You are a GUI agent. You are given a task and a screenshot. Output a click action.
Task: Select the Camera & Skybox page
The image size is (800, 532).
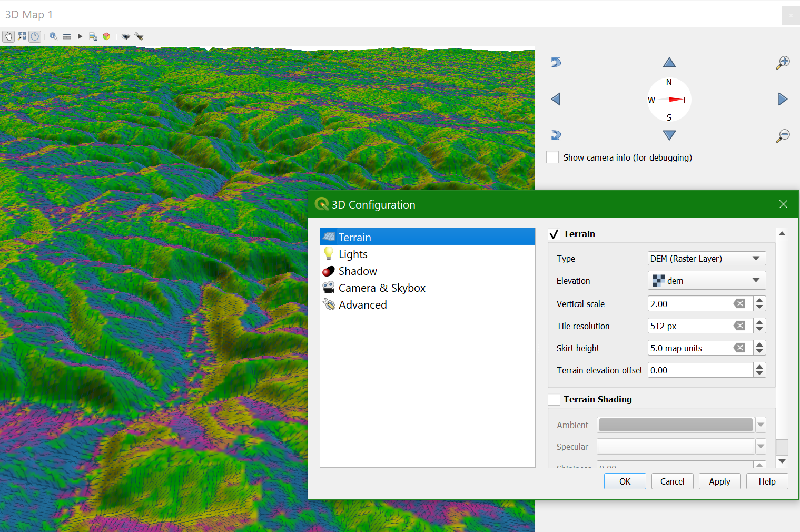pos(428,288)
